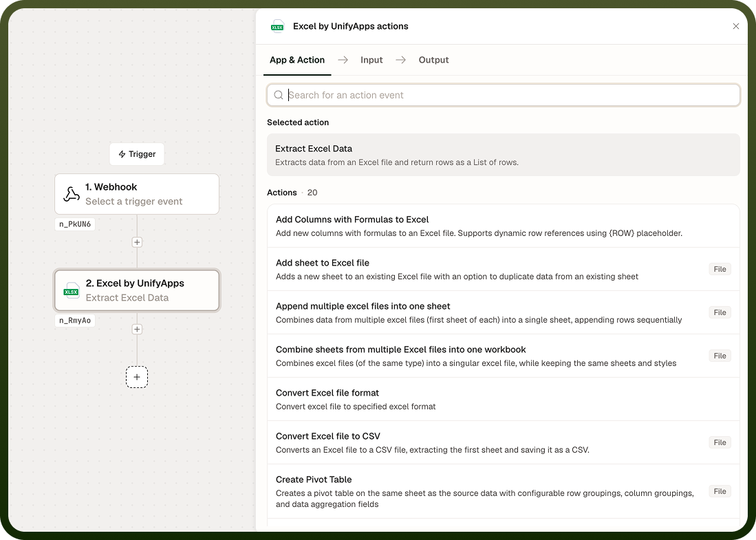Select the 1. Webhook trigger node
The width and height of the screenshot is (756, 540).
pyautogui.click(x=137, y=194)
